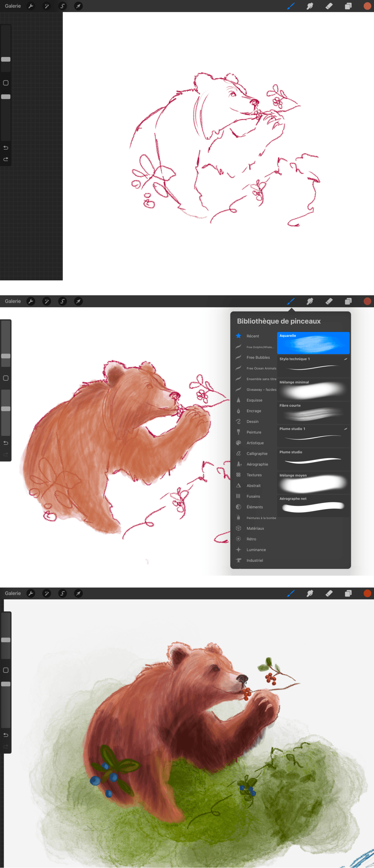The height and width of the screenshot is (868, 374).
Task: Open Adjustments wand in finished bear painting screenshot
Action: [x=46, y=593]
